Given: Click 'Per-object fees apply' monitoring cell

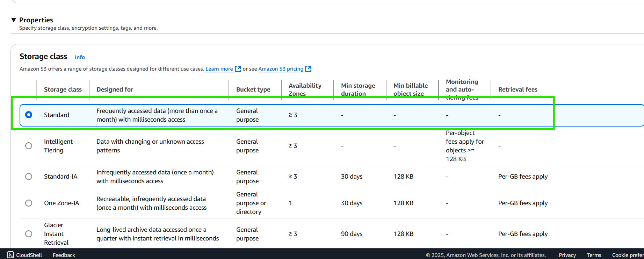Looking at the screenshot, I should point(465,146).
